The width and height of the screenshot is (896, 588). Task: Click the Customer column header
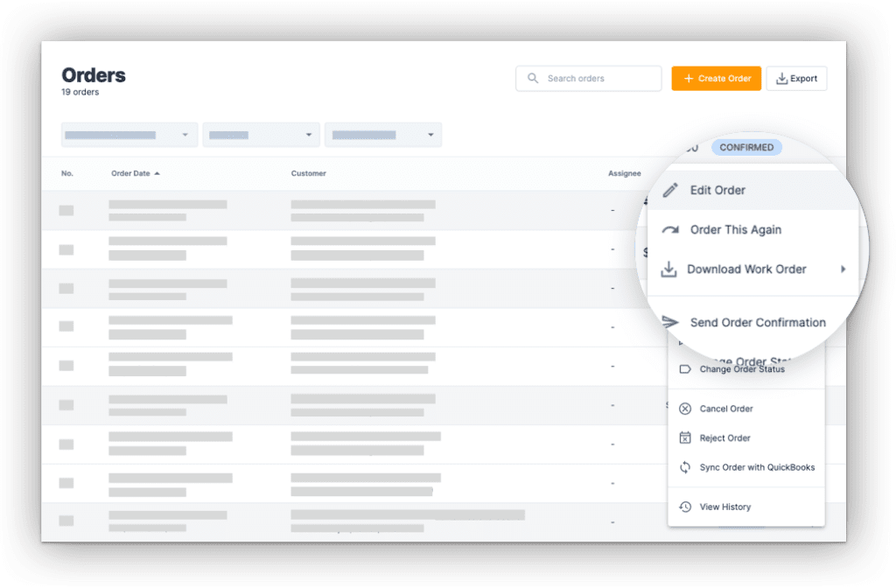309,173
